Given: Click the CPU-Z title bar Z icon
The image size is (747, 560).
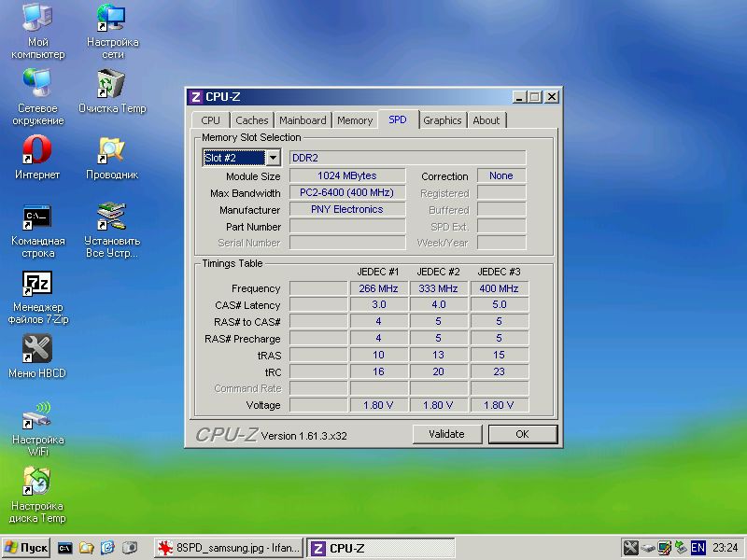Looking at the screenshot, I should (195, 97).
